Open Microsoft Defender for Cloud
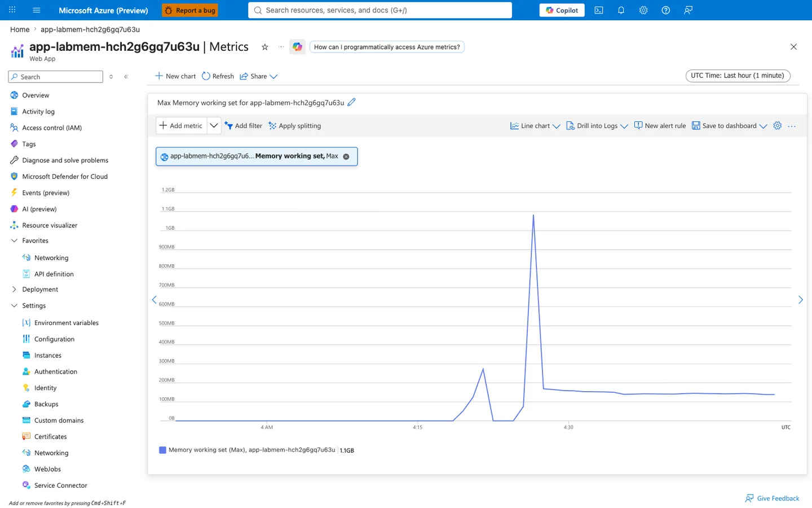This screenshot has height=508, width=812. 65,177
